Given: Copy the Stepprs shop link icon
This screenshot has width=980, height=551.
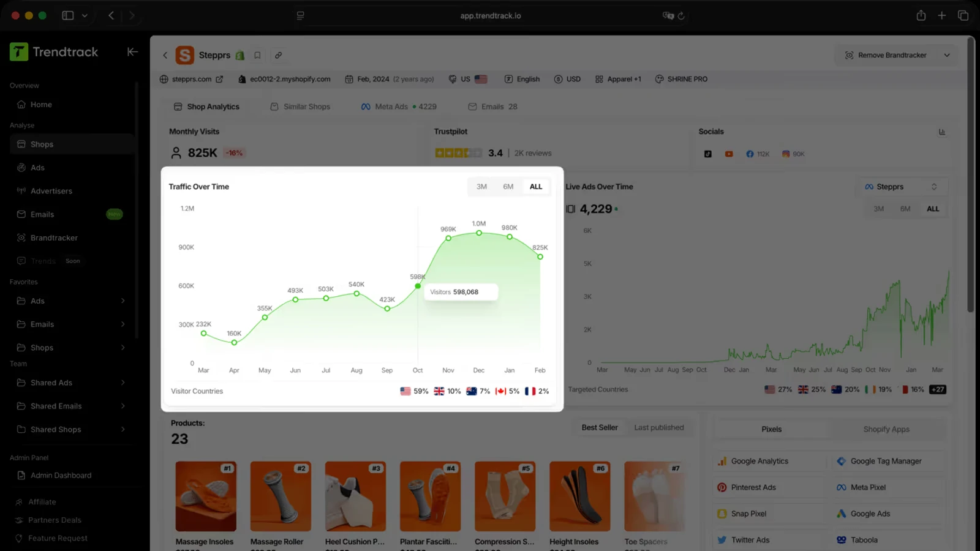Looking at the screenshot, I should 278,55.
